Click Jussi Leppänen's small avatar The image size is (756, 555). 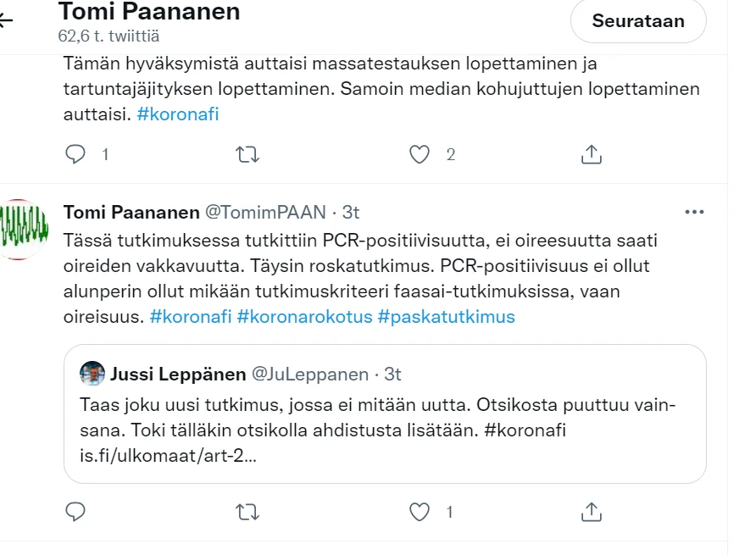click(92, 374)
